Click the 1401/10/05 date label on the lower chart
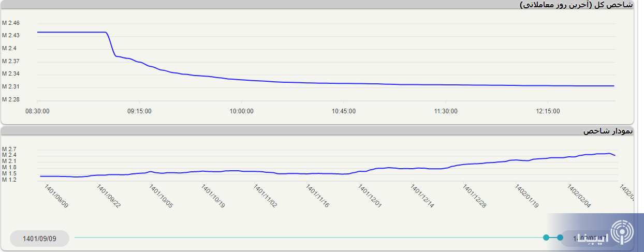This screenshot has height=252, width=644. [161, 196]
